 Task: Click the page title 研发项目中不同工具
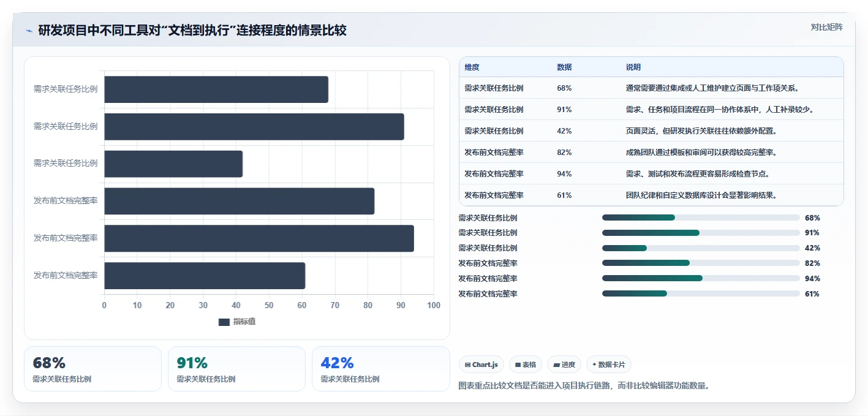click(x=192, y=31)
